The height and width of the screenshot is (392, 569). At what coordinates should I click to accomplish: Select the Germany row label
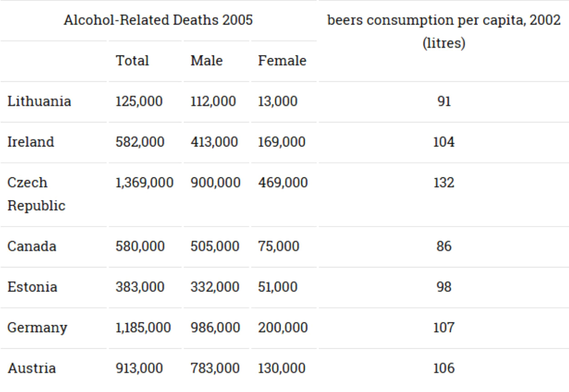37,328
